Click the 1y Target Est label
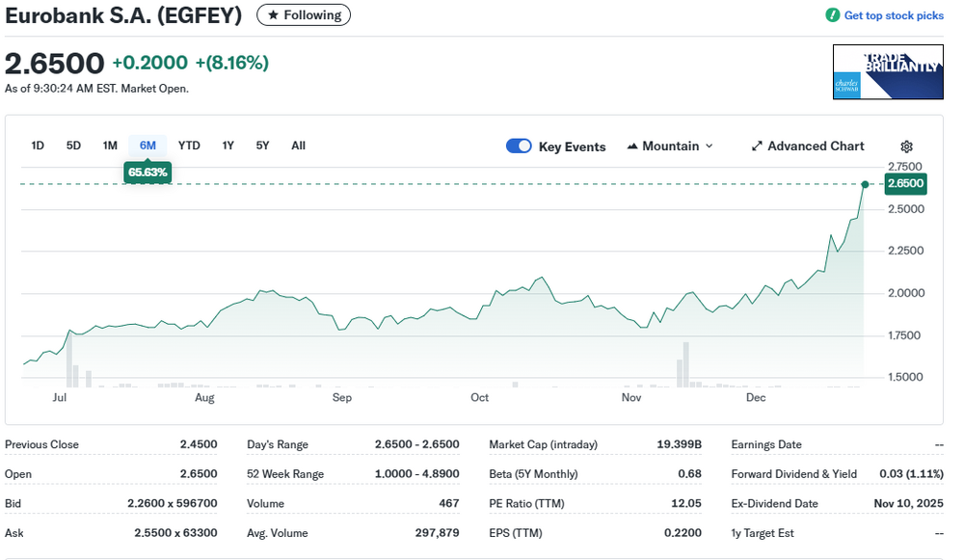Image resolution: width=964 pixels, height=560 pixels. pyautogui.click(x=763, y=533)
